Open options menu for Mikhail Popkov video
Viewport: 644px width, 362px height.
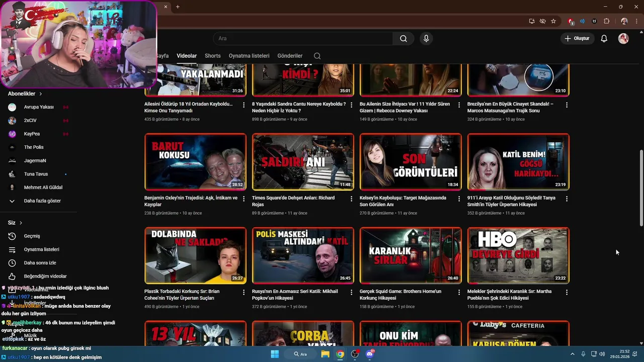click(x=351, y=292)
